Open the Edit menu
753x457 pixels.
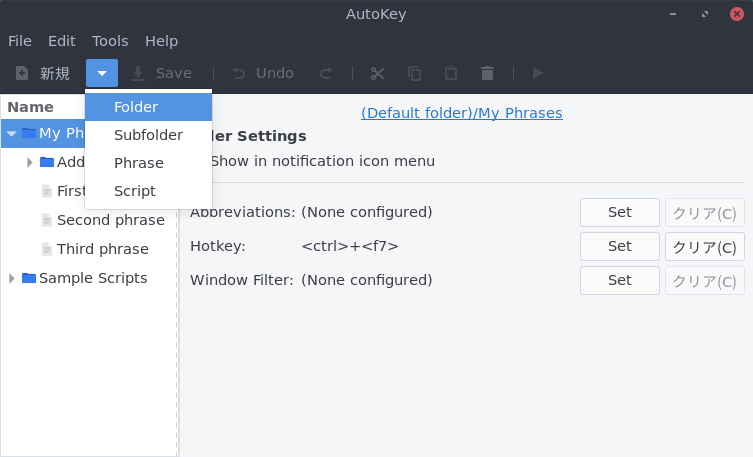tap(61, 41)
